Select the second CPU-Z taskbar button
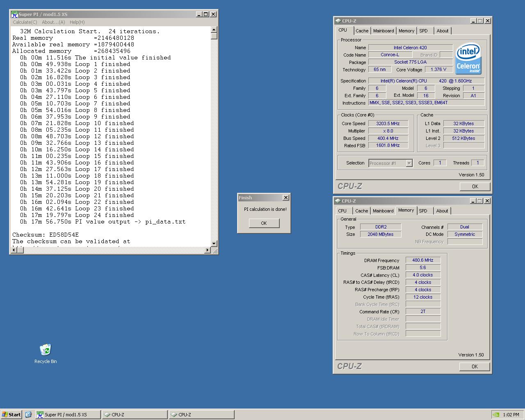The image size is (525, 420). 202,414
